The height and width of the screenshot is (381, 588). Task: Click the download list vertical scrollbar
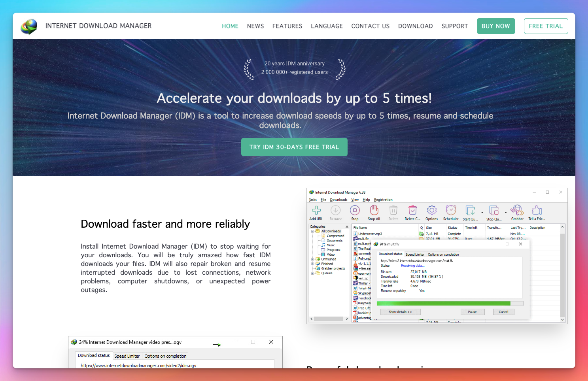tap(562, 272)
